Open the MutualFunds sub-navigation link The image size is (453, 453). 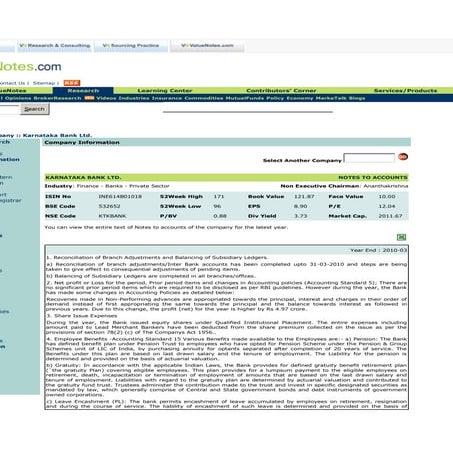point(245,98)
